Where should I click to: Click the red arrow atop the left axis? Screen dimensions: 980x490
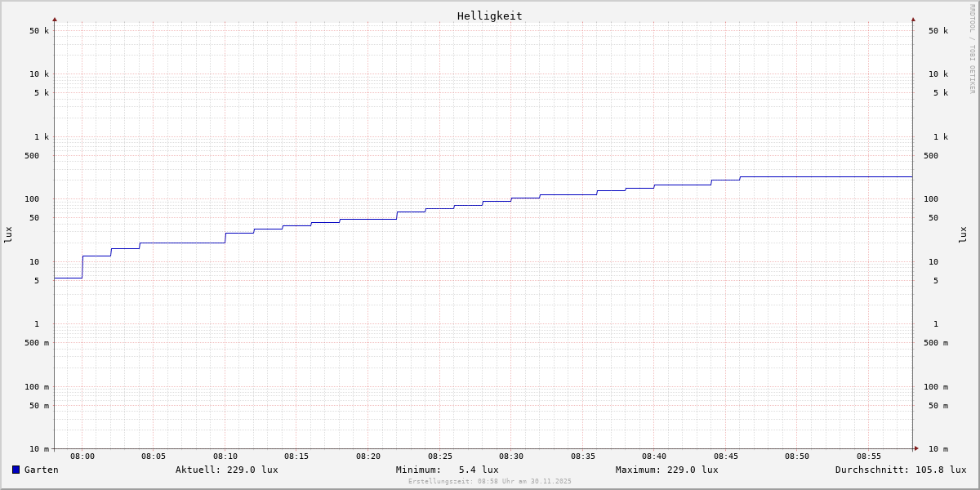[x=55, y=19]
